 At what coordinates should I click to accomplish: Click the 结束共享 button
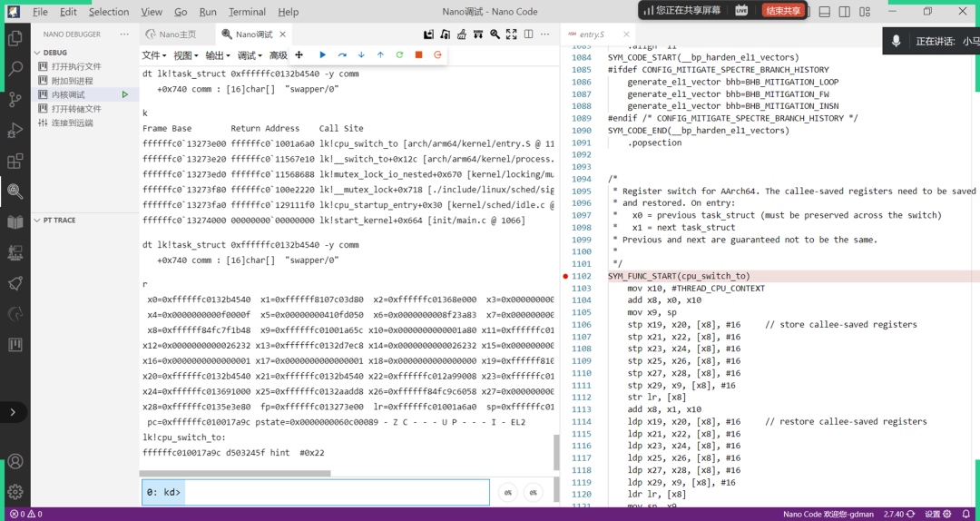click(x=782, y=10)
